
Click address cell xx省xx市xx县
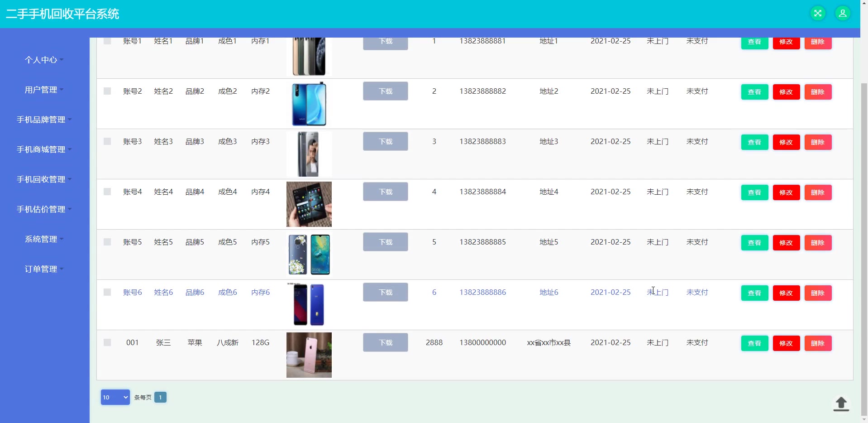pos(548,342)
